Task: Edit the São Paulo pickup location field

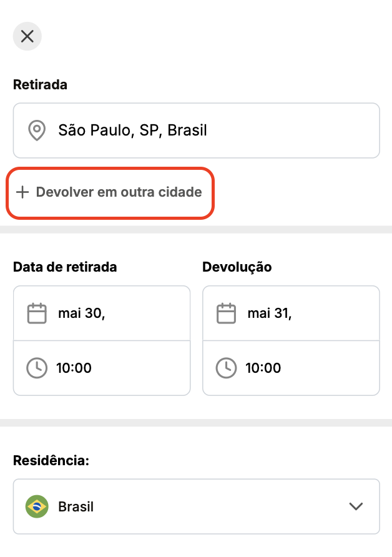Action: [206, 131]
